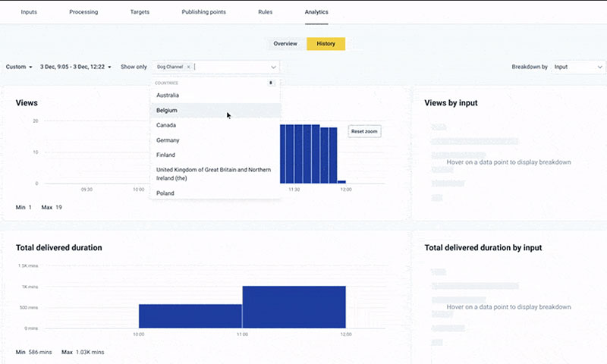The width and height of the screenshot is (607, 364).
Task: Choose Belgium in the filter list
Action: pyautogui.click(x=167, y=110)
